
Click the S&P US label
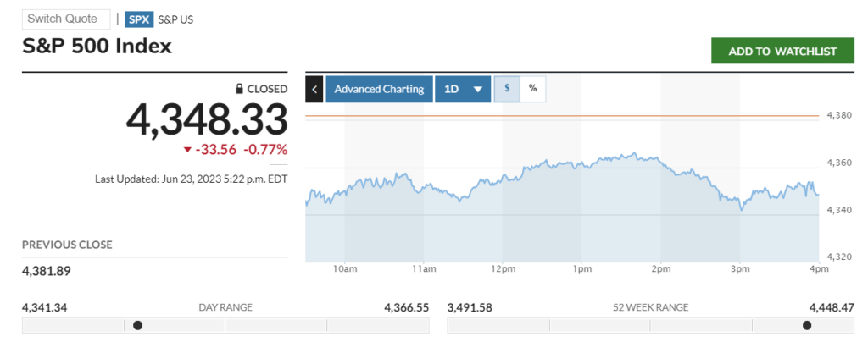[x=175, y=19]
